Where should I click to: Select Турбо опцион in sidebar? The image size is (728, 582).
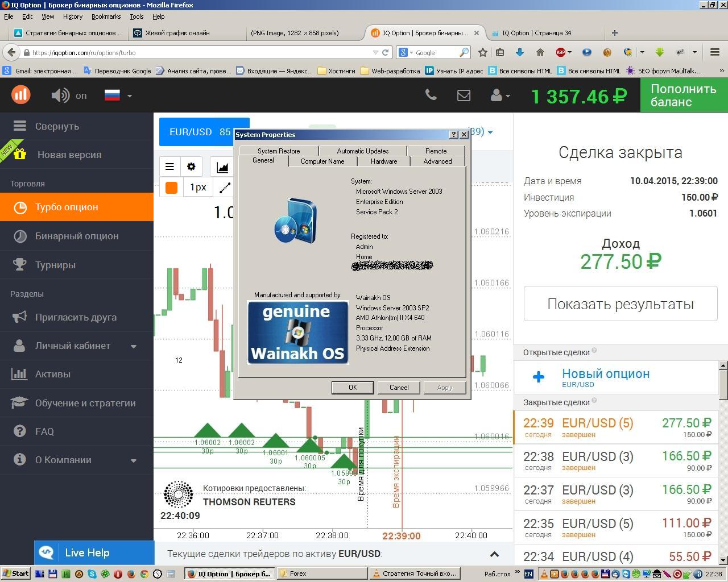(x=77, y=207)
